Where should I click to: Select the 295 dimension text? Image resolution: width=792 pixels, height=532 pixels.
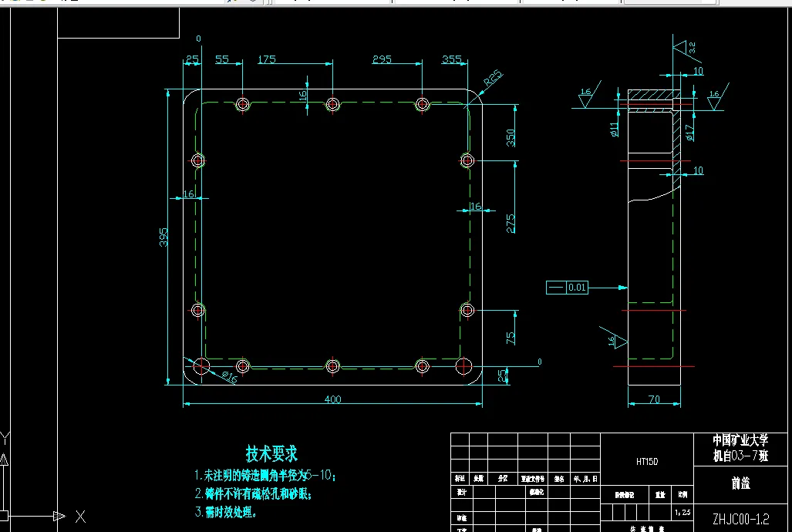click(382, 59)
